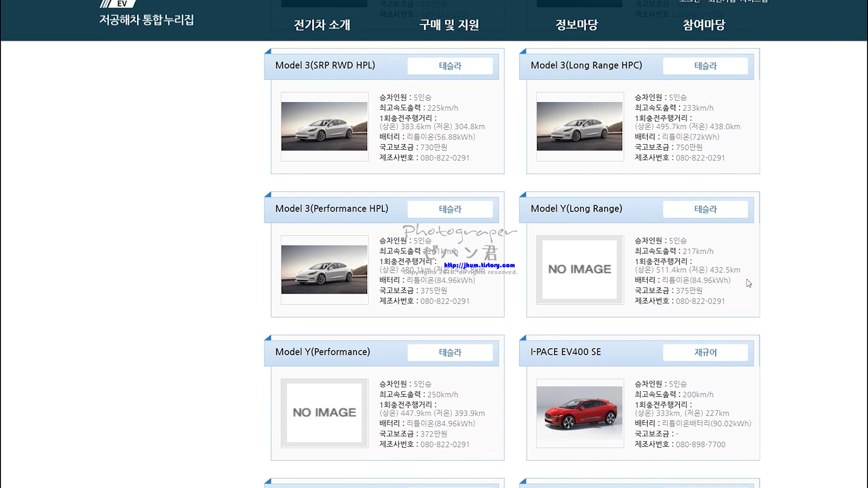Open the 전기차 소개 menu
The width and height of the screenshot is (868, 488).
[322, 25]
